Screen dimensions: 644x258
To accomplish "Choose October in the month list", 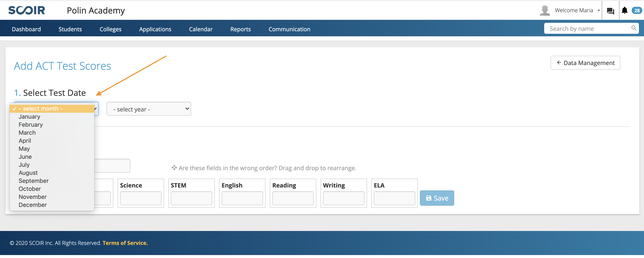I will coord(30,189).
